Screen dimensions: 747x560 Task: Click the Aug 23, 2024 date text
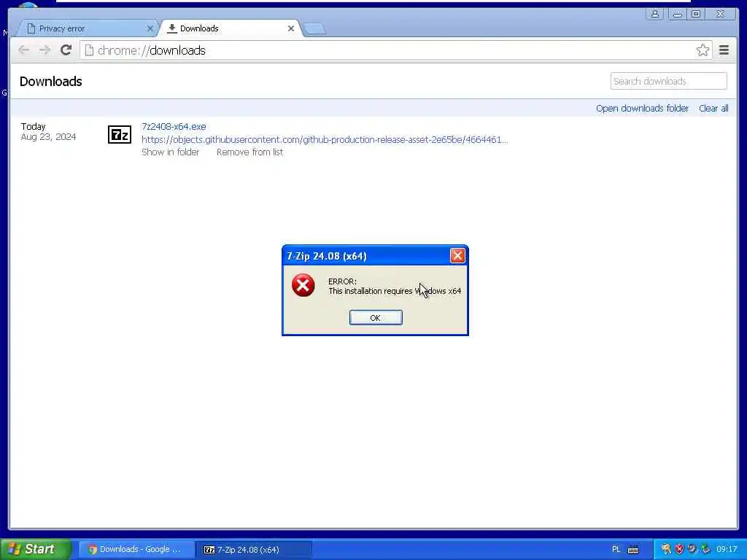pos(49,137)
